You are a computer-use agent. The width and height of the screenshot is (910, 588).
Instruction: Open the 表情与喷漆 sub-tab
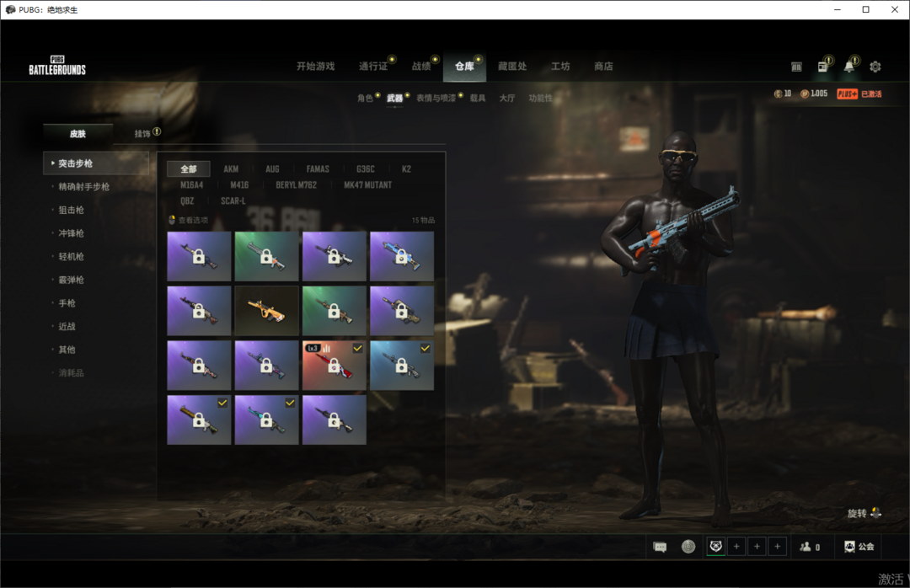coord(436,98)
